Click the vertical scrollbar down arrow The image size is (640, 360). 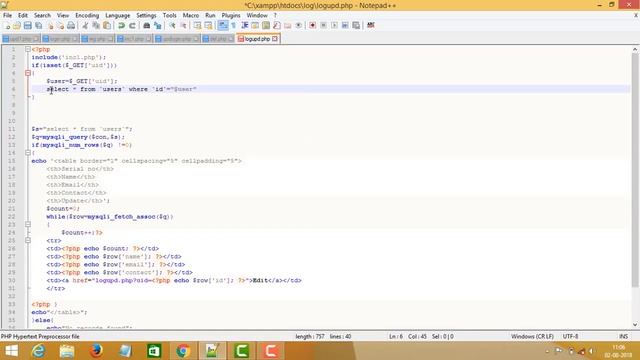[x=635, y=325]
